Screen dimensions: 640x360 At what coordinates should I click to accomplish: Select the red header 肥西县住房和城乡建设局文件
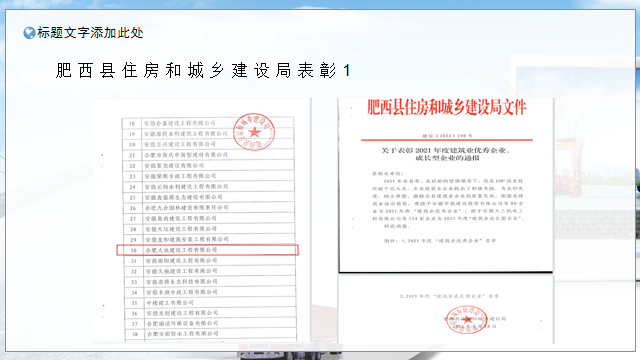pyautogui.click(x=447, y=107)
